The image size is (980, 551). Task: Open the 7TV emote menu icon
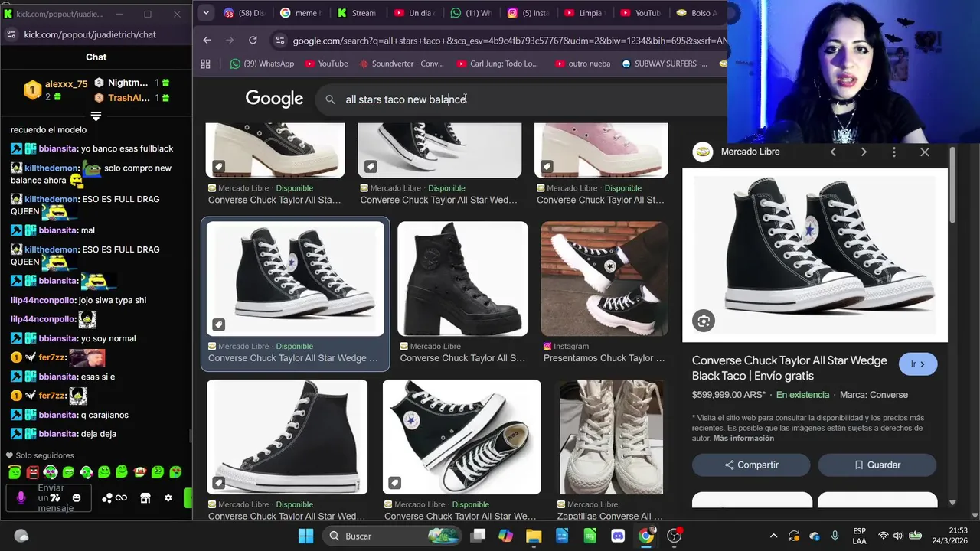click(x=56, y=498)
